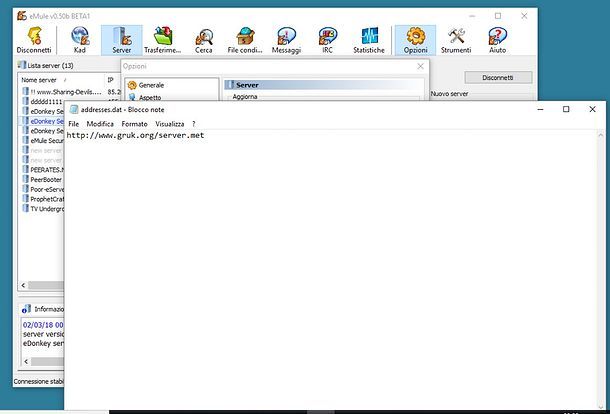Select the !! www.Sharing-Devils server row

tap(72, 92)
